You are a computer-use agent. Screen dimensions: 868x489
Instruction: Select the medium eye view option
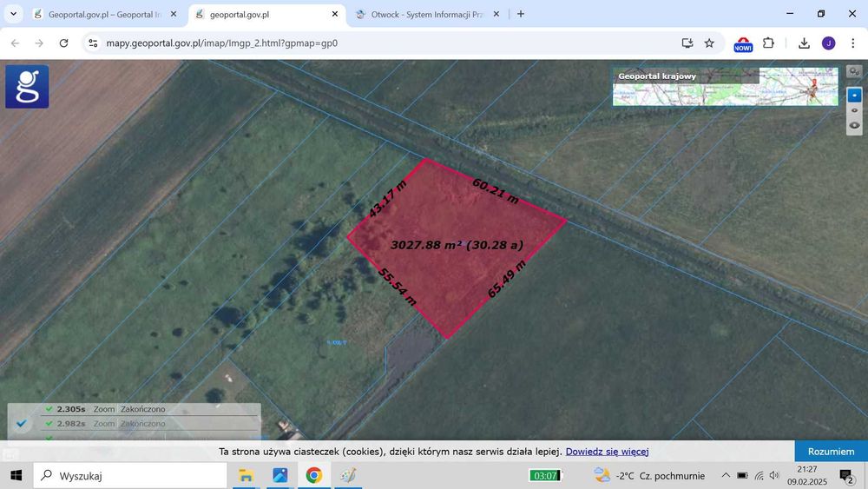coord(854,110)
